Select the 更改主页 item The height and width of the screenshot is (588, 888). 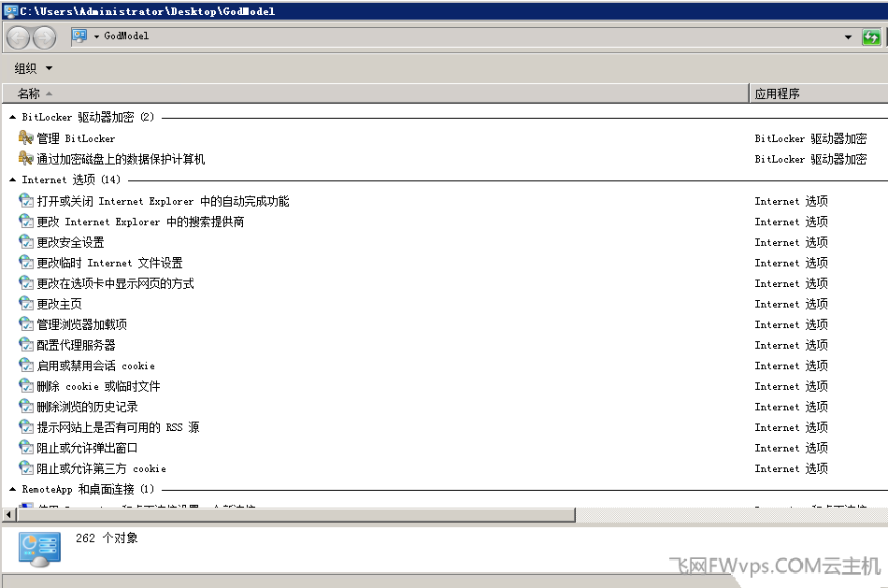click(60, 305)
